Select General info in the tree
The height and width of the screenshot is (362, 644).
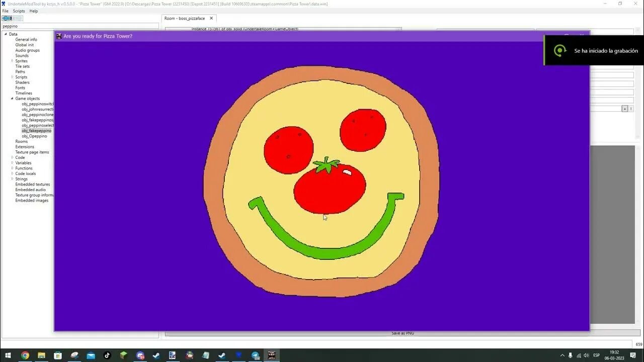[26, 40]
